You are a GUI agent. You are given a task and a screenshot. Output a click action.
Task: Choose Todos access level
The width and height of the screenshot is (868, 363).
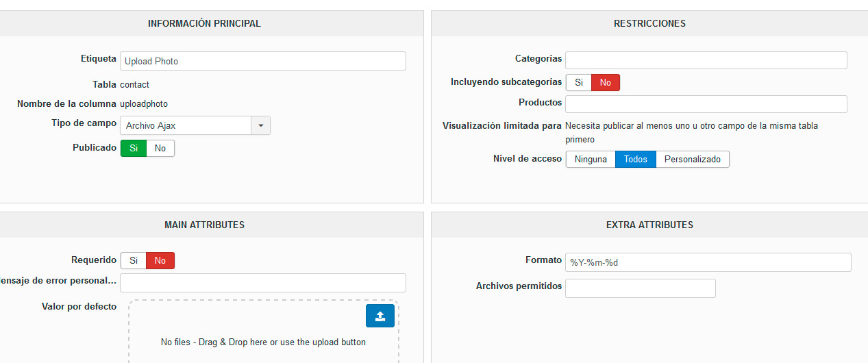click(x=636, y=159)
